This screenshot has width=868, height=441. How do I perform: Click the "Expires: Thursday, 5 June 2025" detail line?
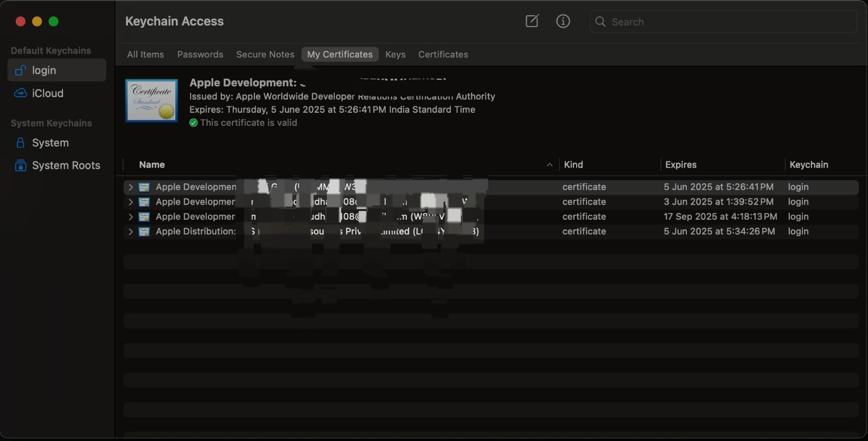point(332,109)
